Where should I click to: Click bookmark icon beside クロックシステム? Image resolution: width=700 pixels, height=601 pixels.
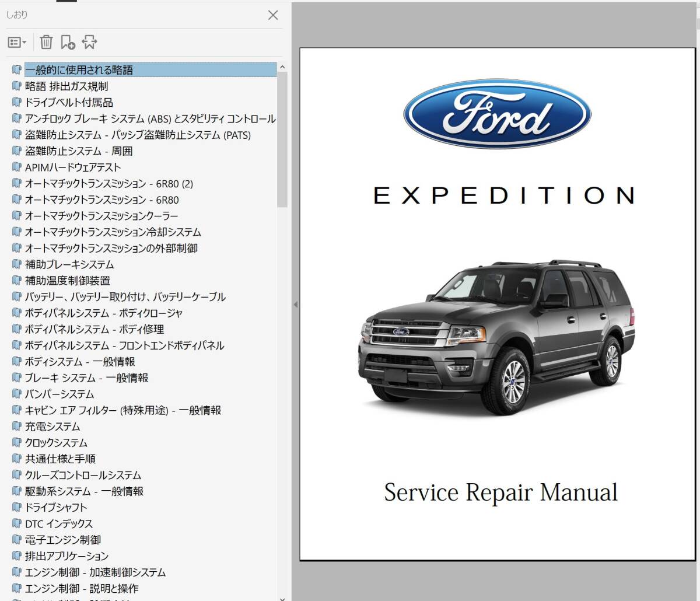pos(16,442)
